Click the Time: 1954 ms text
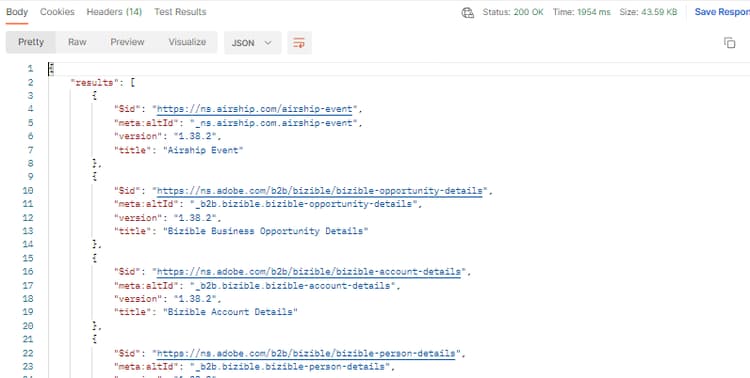Screen dimensions: 750x378 pos(582,12)
